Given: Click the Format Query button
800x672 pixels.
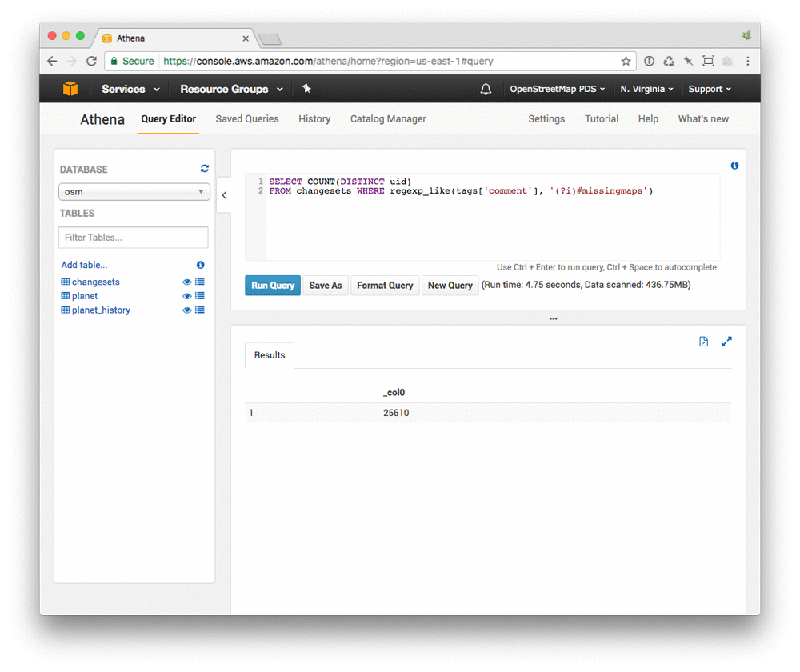Looking at the screenshot, I should click(x=385, y=286).
